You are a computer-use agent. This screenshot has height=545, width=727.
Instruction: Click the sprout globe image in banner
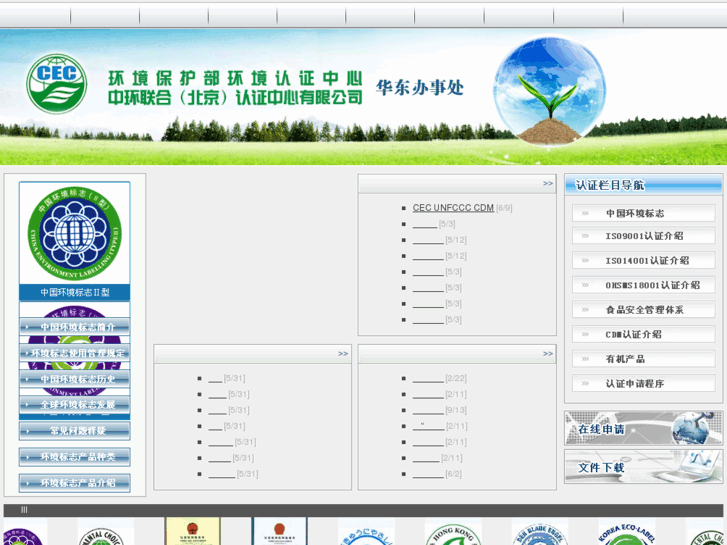click(x=549, y=91)
